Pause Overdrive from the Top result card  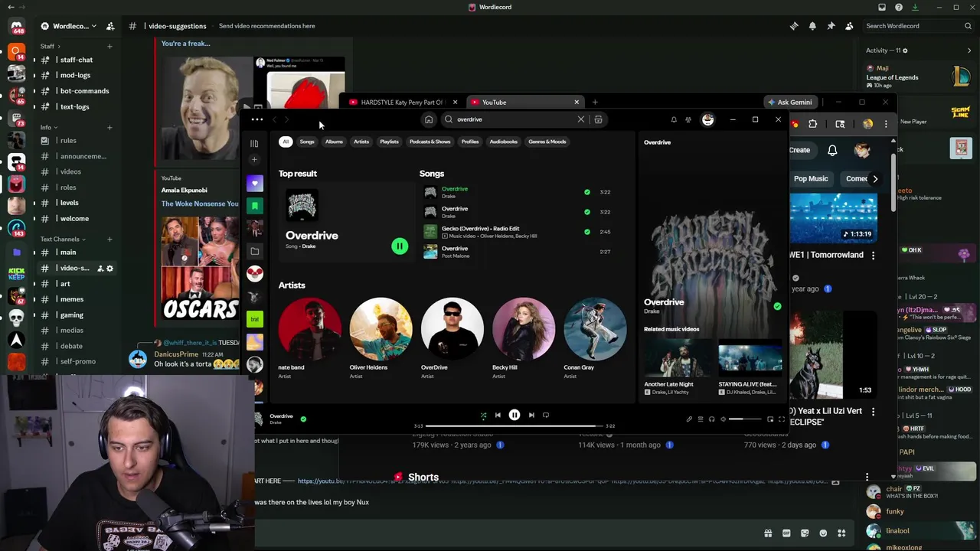(x=400, y=246)
